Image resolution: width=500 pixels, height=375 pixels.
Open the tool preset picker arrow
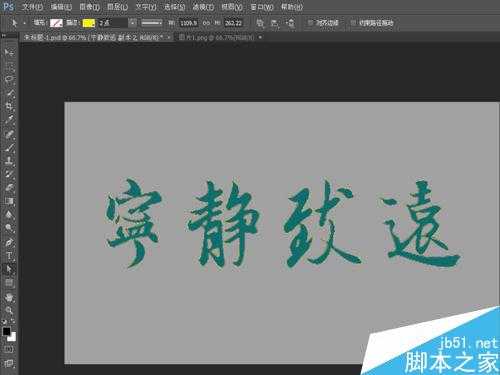(x=25, y=23)
